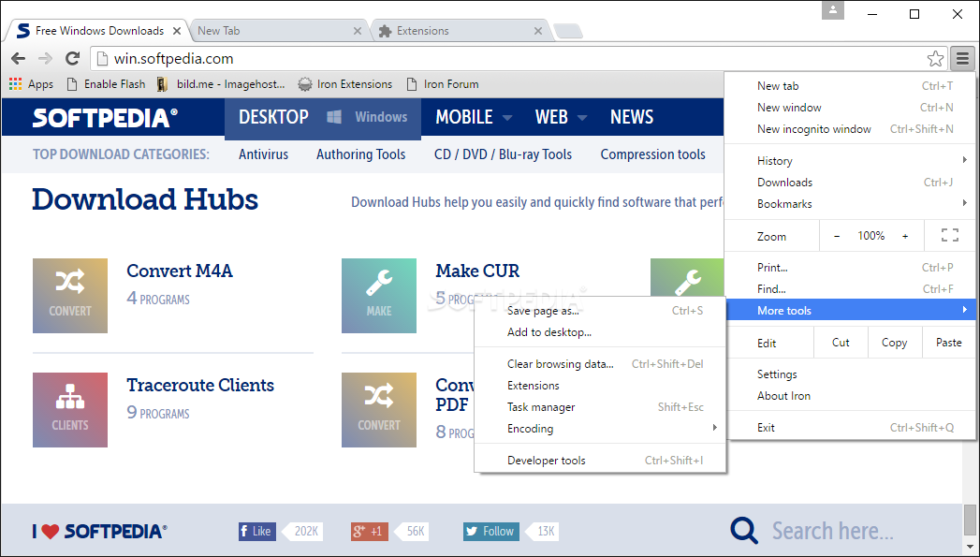Click the Search here... field
The width and height of the screenshot is (980, 557).
(x=832, y=532)
